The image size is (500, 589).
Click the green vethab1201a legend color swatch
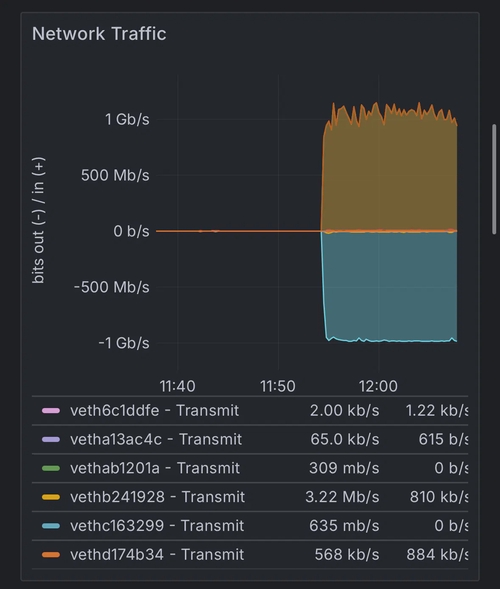click(51, 468)
